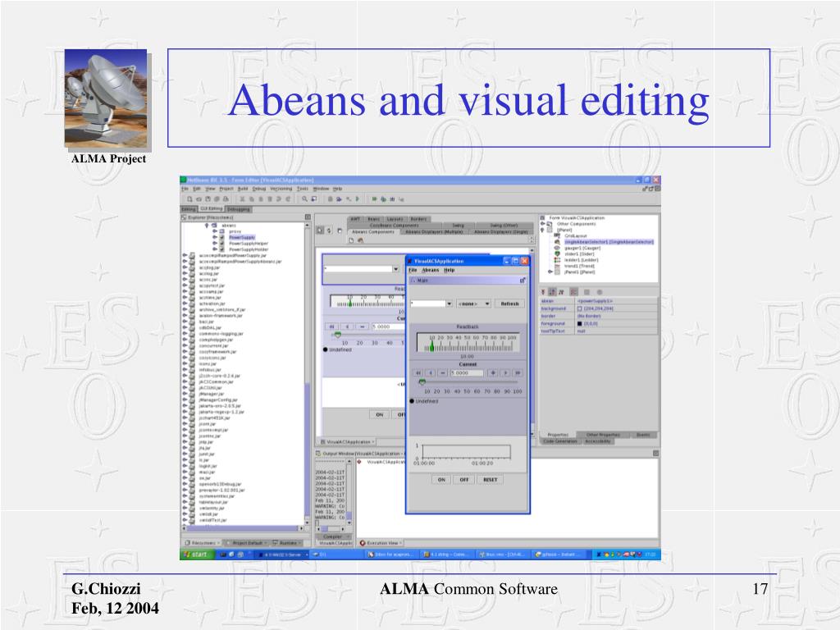Click the rewind big-step button in VisualACSApplication
This screenshot has height=630, width=840.
click(418, 373)
